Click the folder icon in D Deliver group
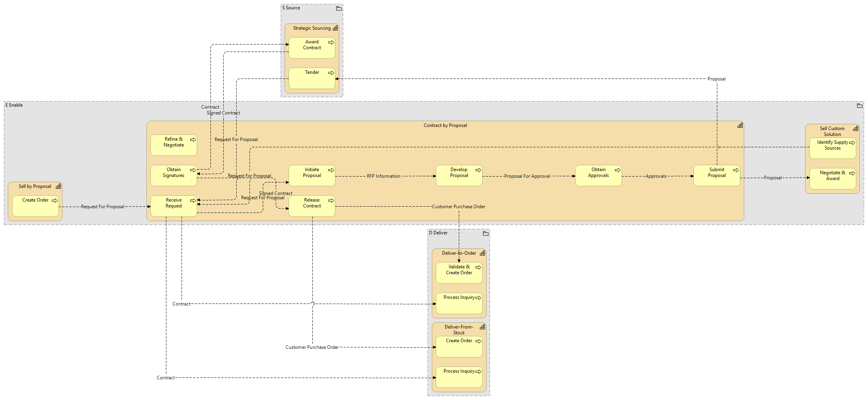 tap(485, 233)
